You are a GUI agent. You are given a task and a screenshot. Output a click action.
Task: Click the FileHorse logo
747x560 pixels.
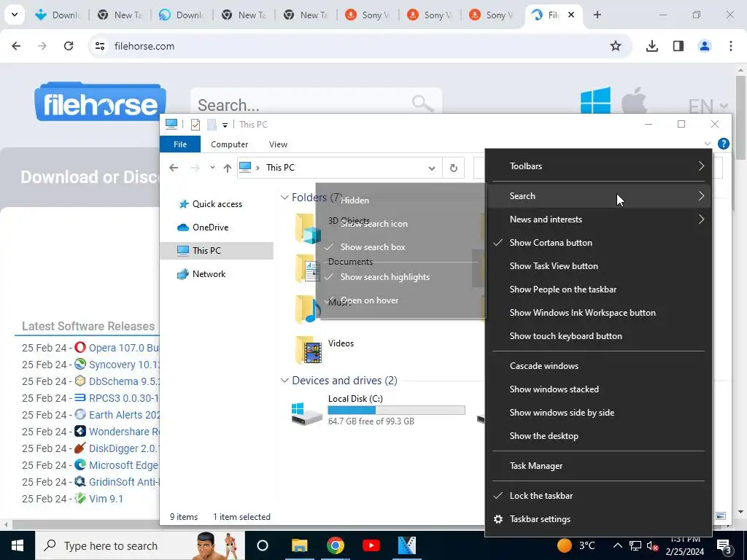click(100, 102)
